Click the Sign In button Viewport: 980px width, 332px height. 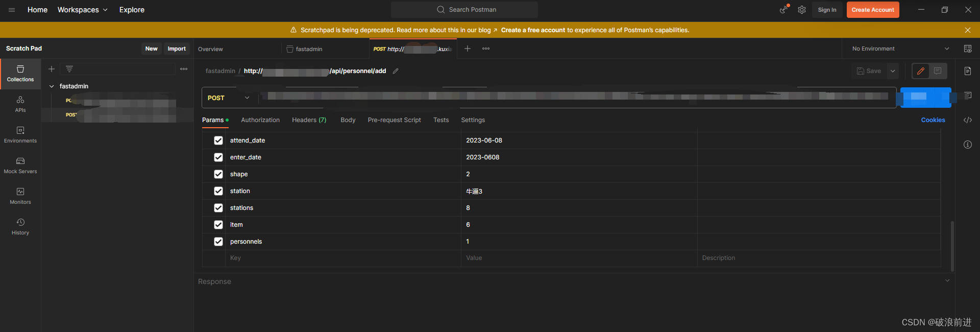(x=827, y=10)
